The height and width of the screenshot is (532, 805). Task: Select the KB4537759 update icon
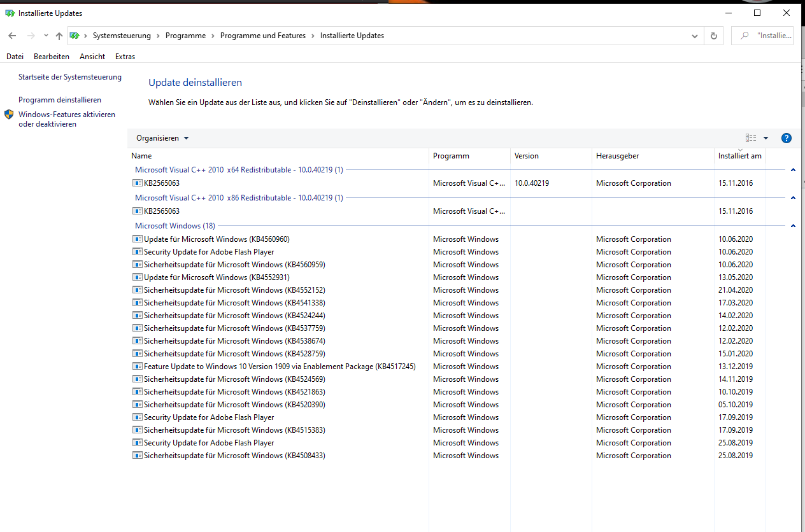tap(137, 328)
